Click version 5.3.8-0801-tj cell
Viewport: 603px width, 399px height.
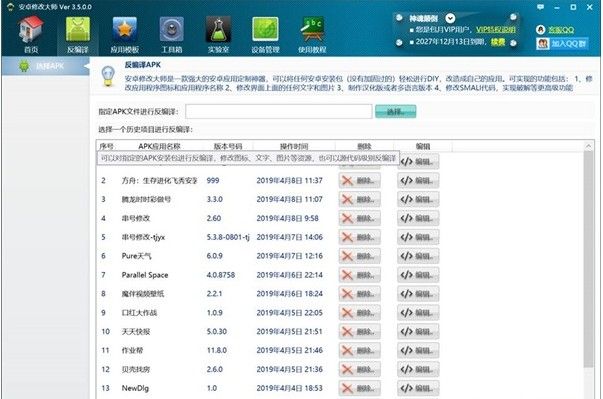click(x=228, y=237)
